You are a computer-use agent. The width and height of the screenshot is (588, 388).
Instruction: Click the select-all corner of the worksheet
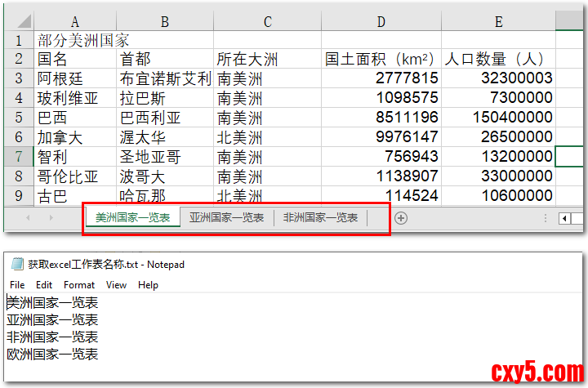coord(17,22)
